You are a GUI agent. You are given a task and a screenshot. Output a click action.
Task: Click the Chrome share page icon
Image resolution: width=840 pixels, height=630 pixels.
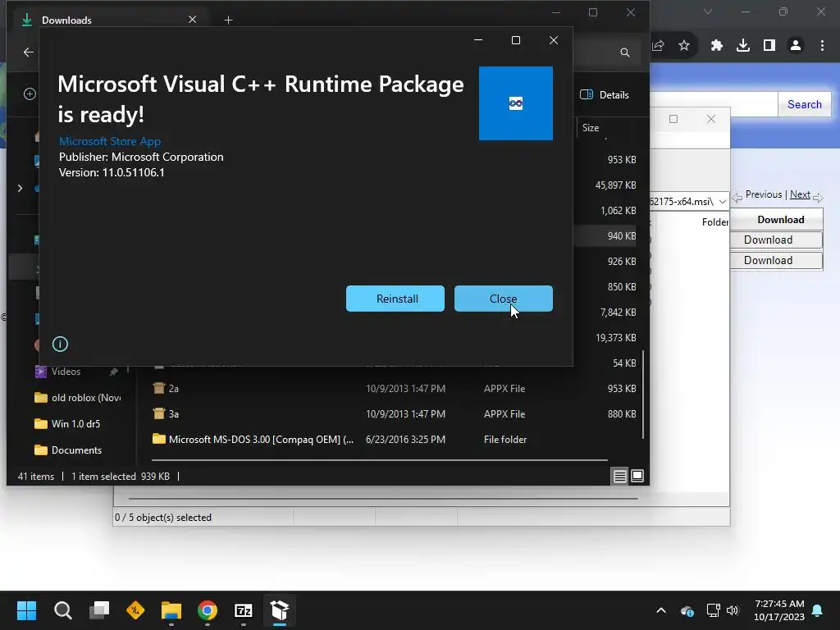pyautogui.click(x=659, y=46)
